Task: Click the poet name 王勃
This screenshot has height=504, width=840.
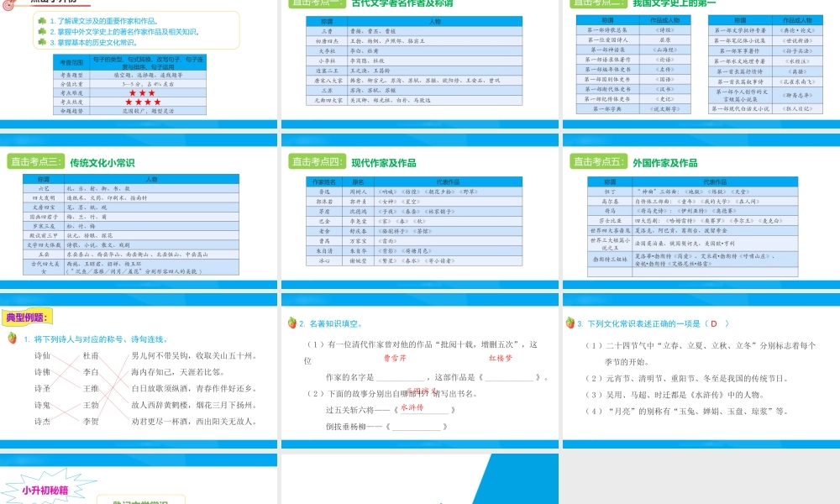Action: 91,405
